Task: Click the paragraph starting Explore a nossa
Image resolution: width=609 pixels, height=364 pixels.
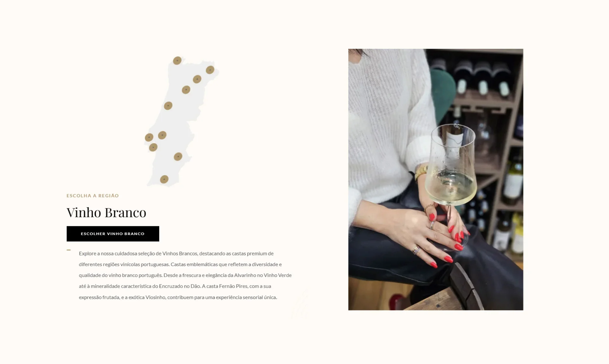Action: 185,275
